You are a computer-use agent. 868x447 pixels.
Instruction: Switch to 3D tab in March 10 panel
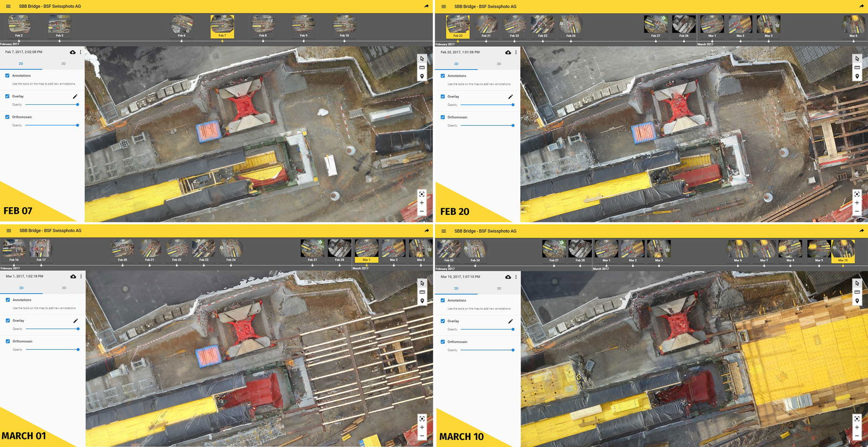[499, 289]
